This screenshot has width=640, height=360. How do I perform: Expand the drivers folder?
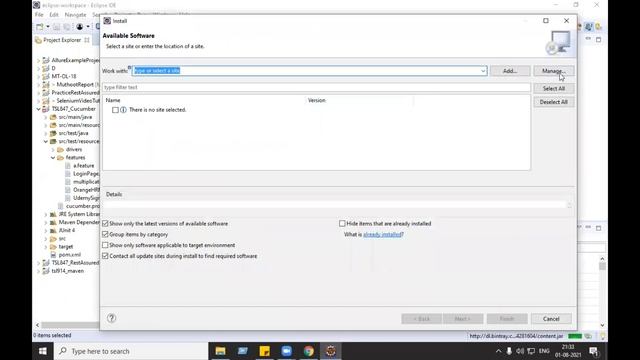[x=53, y=149]
